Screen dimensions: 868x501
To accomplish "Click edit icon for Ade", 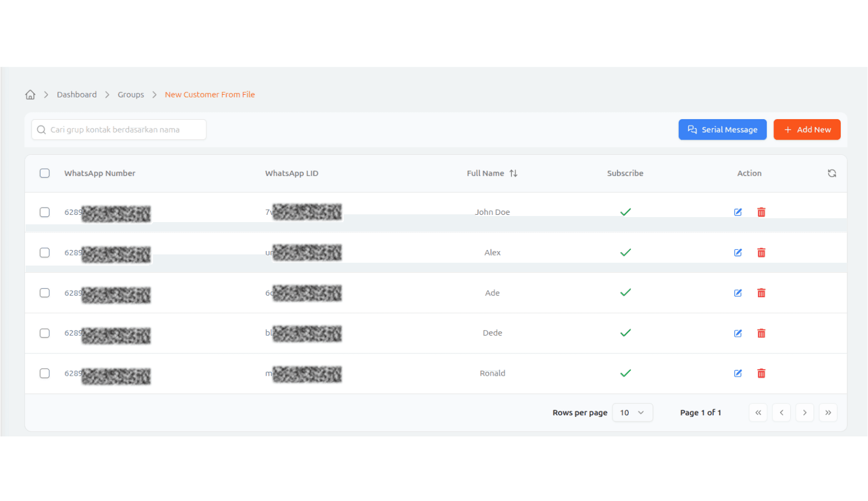I will click(738, 293).
